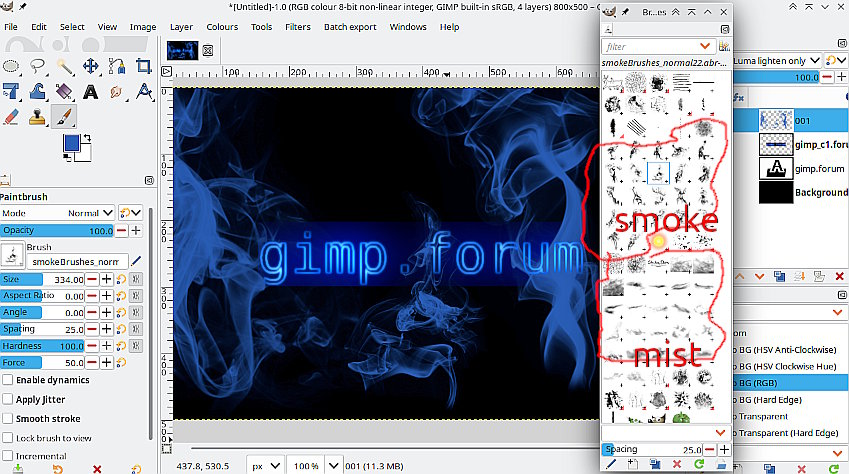Select the Gradient tool
849x474 pixels.
(x=64, y=92)
